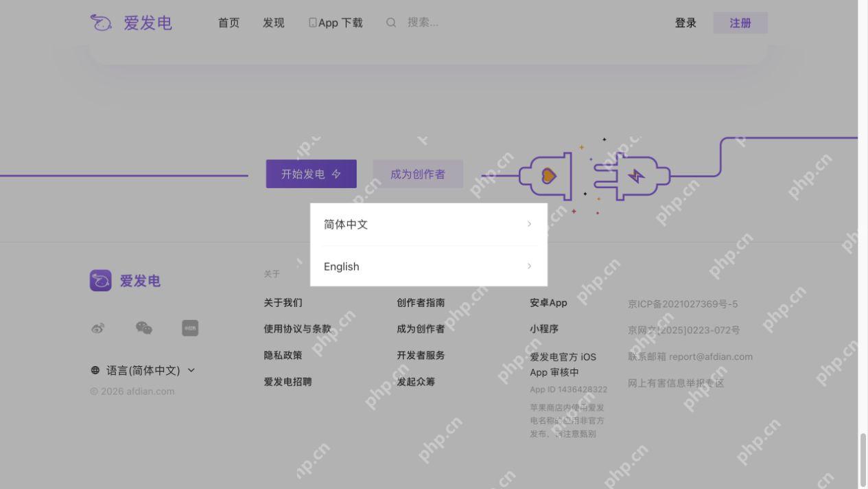This screenshot has width=868, height=489.
Task: Click the 登录 login link
Action: coord(685,23)
